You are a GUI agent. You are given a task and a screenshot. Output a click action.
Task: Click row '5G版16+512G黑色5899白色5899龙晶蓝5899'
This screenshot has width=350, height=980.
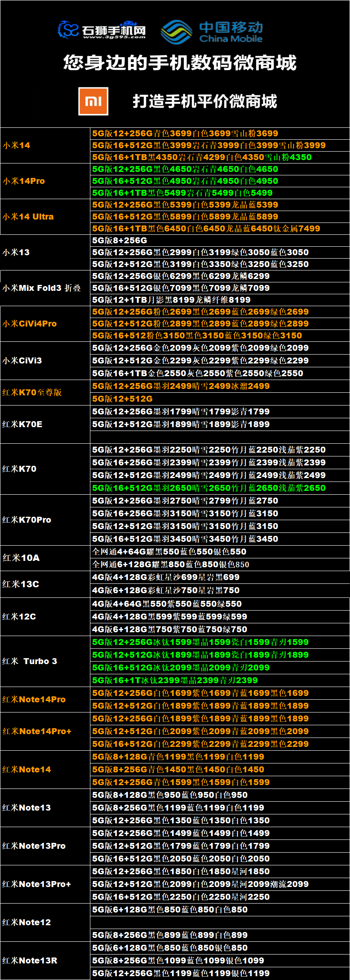220,217
